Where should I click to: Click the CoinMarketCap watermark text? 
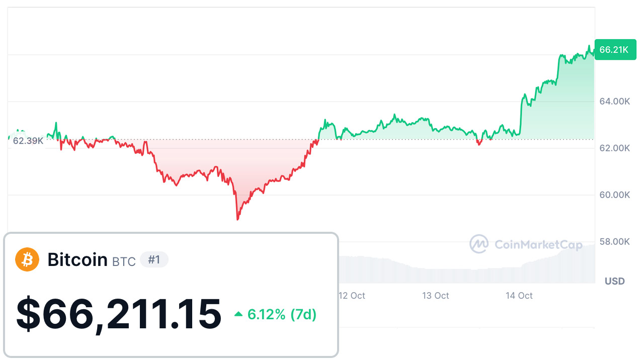(538, 245)
